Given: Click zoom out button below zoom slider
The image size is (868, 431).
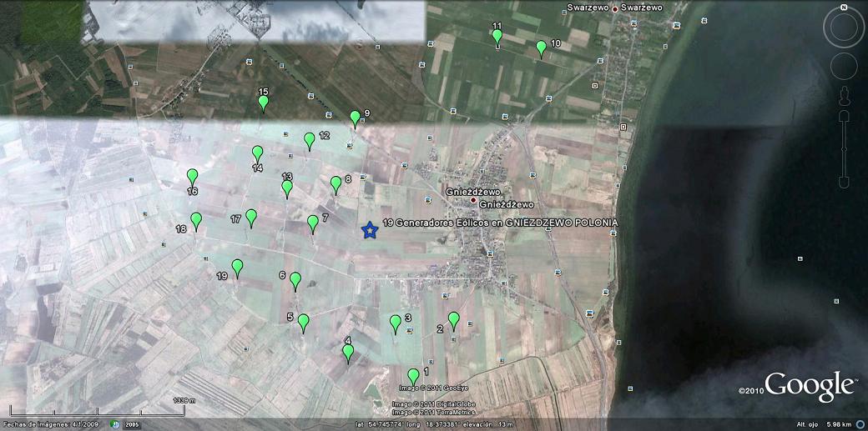Looking at the screenshot, I should tap(844, 183).
